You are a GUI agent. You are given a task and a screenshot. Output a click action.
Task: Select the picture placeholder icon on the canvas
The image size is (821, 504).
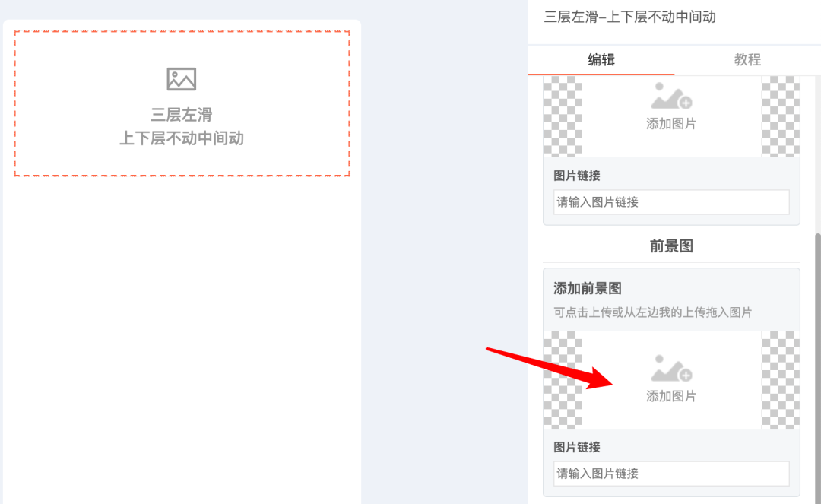click(x=181, y=79)
